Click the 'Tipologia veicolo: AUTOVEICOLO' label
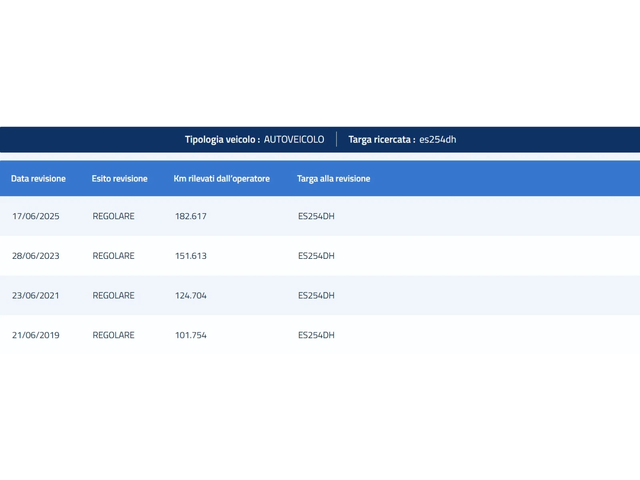This screenshot has width=640, height=480. pos(254,140)
